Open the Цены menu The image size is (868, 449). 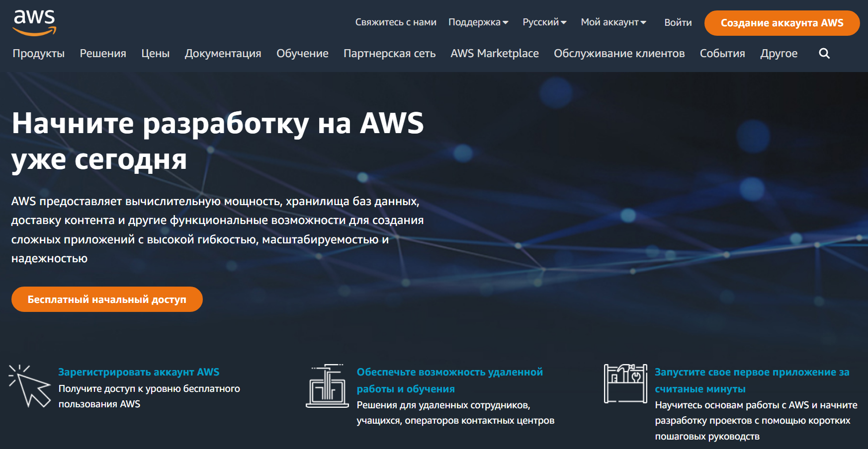[x=156, y=53]
